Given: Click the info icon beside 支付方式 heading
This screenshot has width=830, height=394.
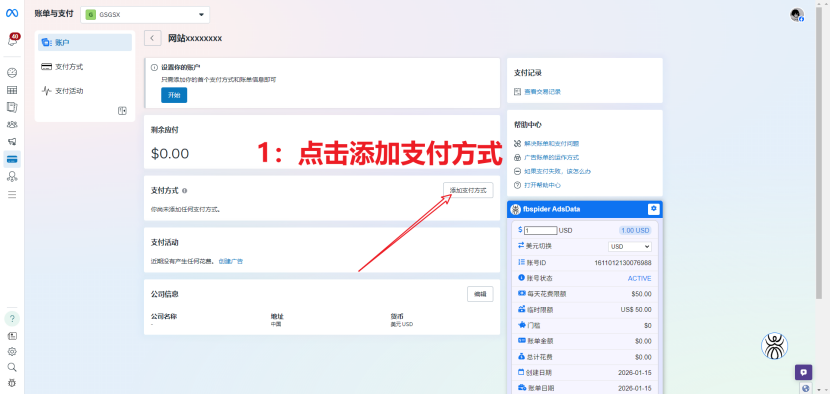Looking at the screenshot, I should [x=184, y=191].
